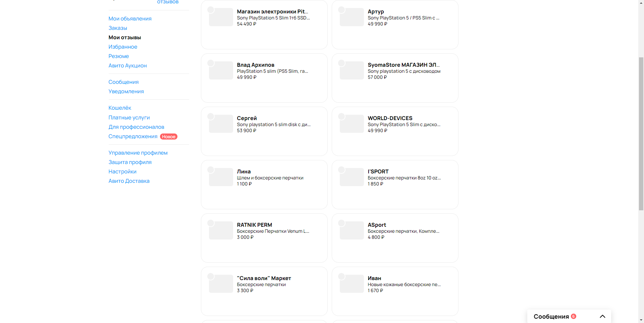Click title Боксерские Перчатки Venum L...
The height and width of the screenshot is (323, 644).
(273, 231)
